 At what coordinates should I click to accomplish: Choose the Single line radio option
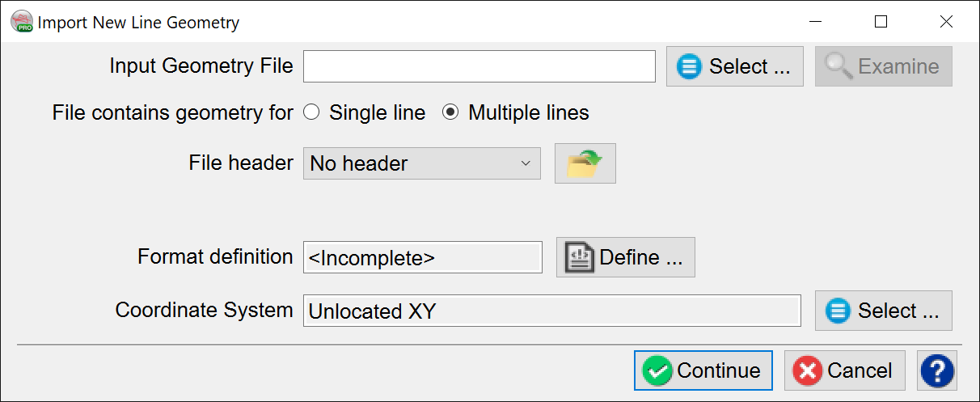coord(311,113)
